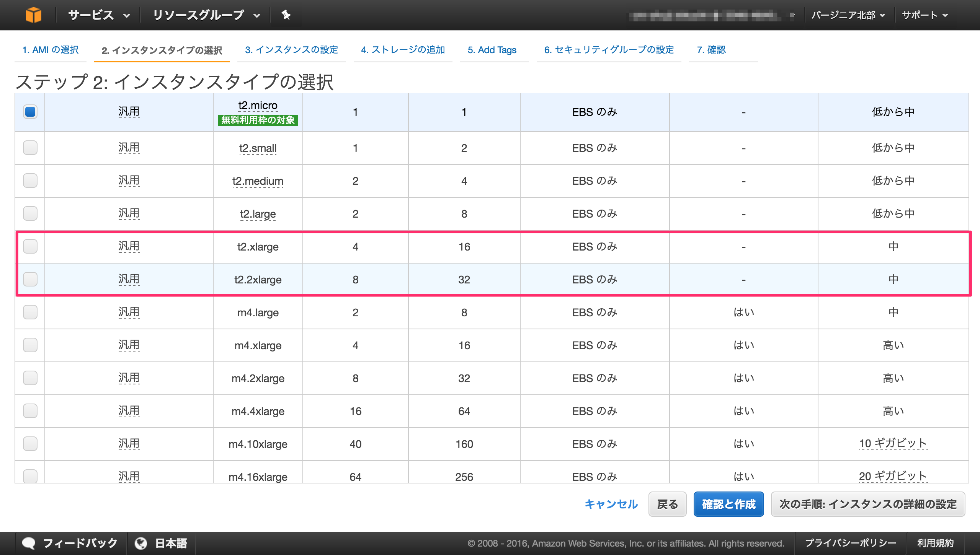This screenshot has height=555, width=980.
Task: Select the m4.large instance checkbox
Action: pyautogui.click(x=30, y=312)
